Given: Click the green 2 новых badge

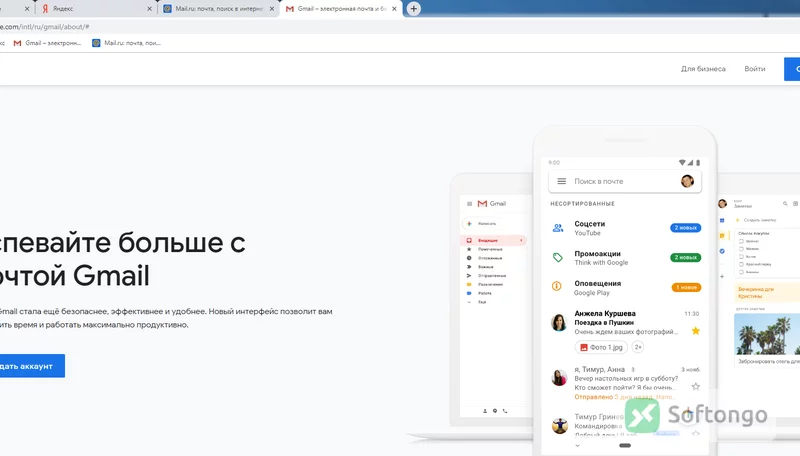Looking at the screenshot, I should (x=685, y=258).
